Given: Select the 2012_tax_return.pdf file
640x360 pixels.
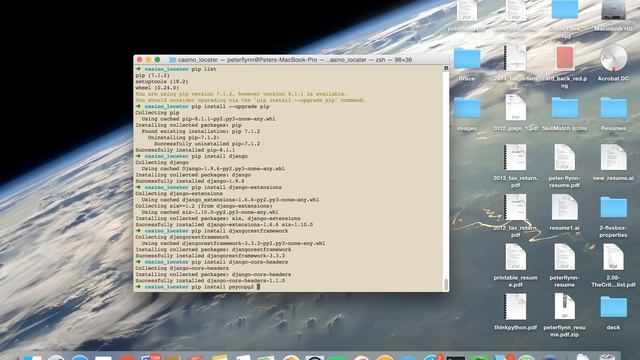Looking at the screenshot, I should (516, 207).
